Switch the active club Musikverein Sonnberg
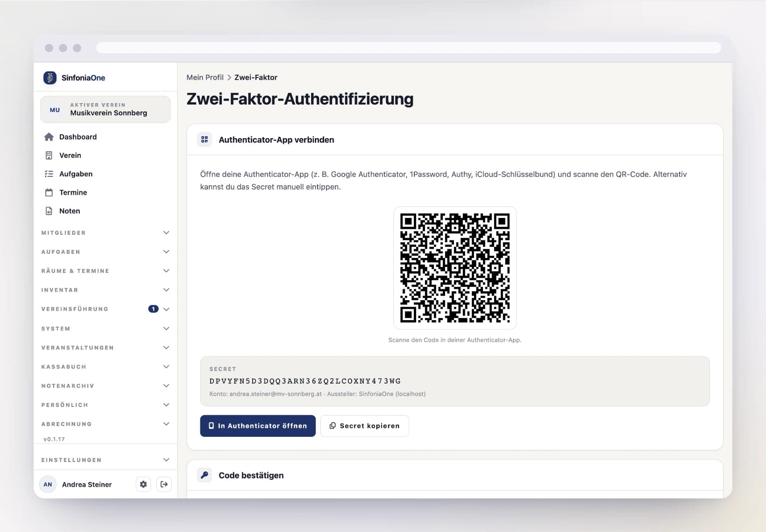Image resolution: width=766 pixels, height=532 pixels. click(x=106, y=110)
